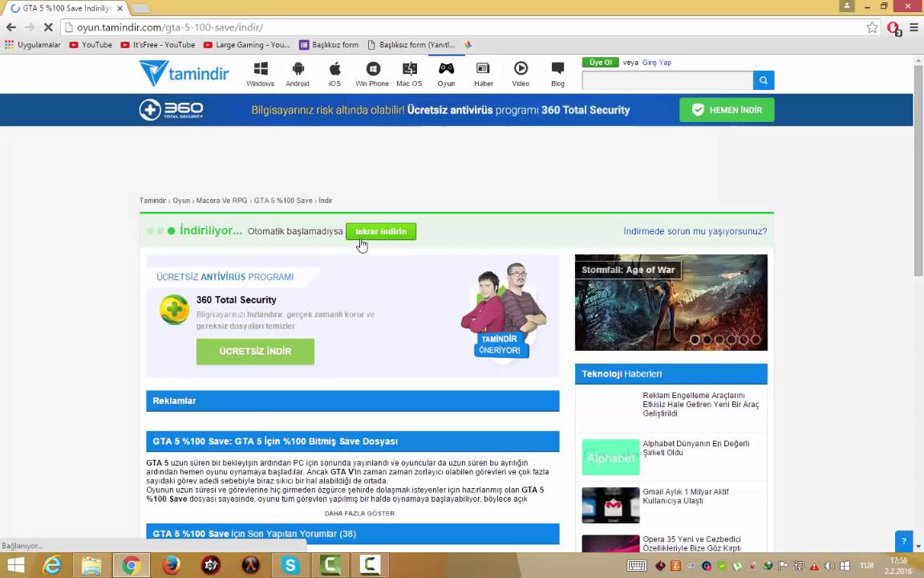Image resolution: width=924 pixels, height=578 pixels.
Task: Click the 'Giriş Yap' link
Action: click(x=656, y=63)
